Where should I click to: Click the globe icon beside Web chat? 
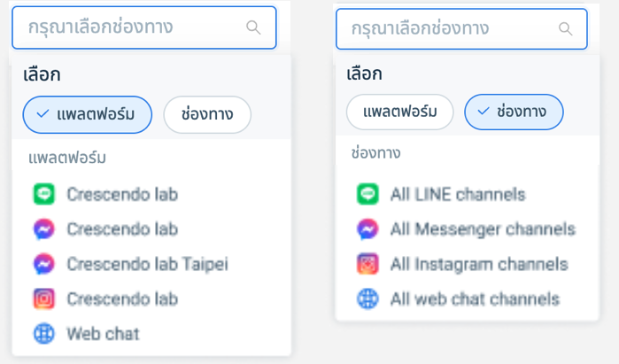[43, 334]
